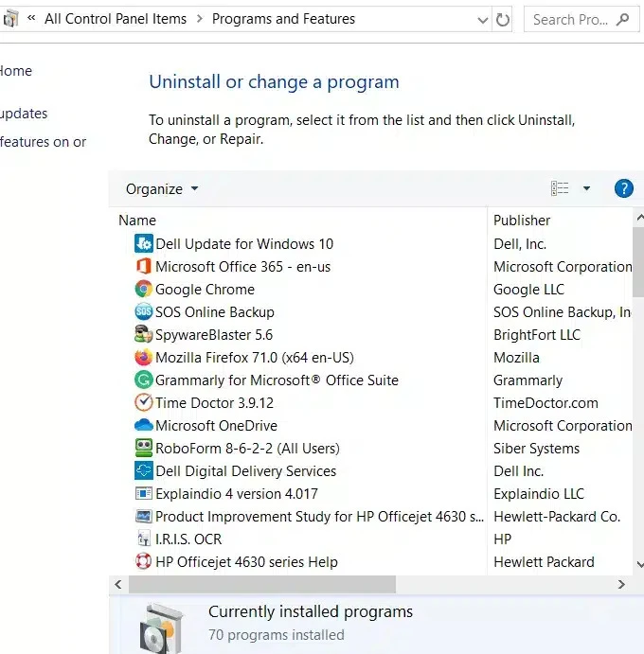The image size is (644, 654).
Task: Select the I.R.I.S. OCR entry
Action: tap(188, 539)
